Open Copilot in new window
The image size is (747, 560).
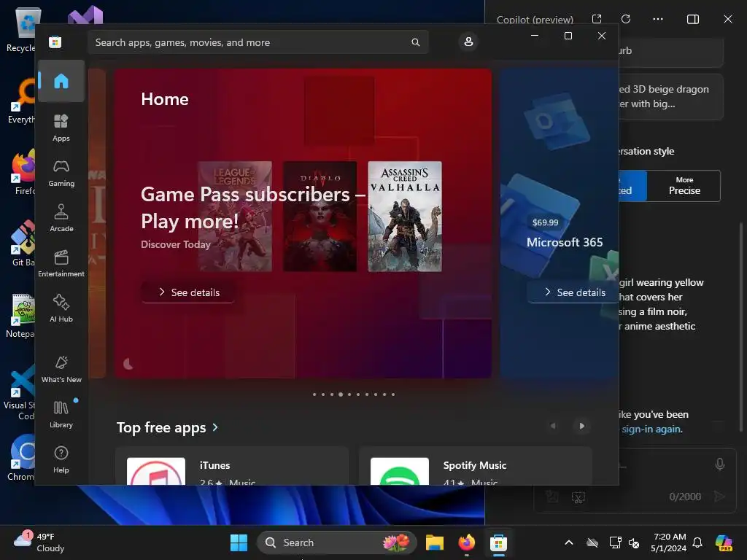point(597,19)
